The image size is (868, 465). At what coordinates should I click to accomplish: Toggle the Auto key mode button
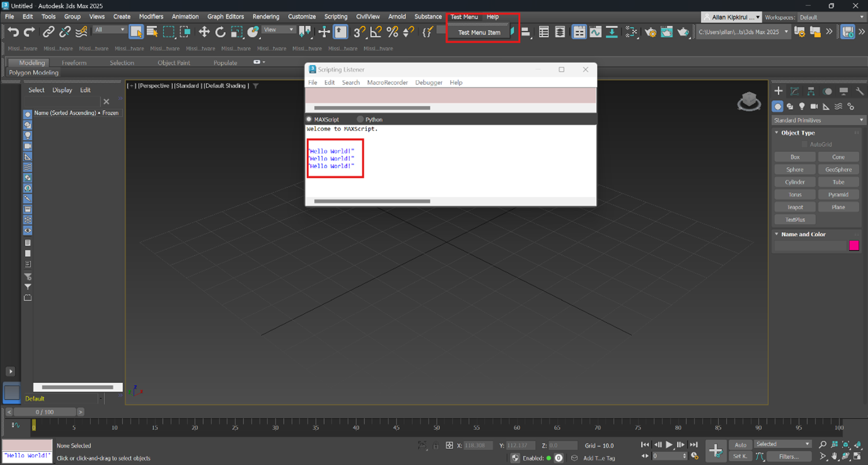tap(741, 445)
